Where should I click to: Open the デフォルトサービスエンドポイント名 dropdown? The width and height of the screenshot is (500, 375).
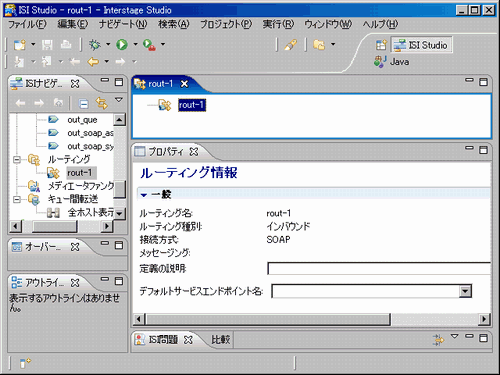pyautogui.click(x=465, y=291)
